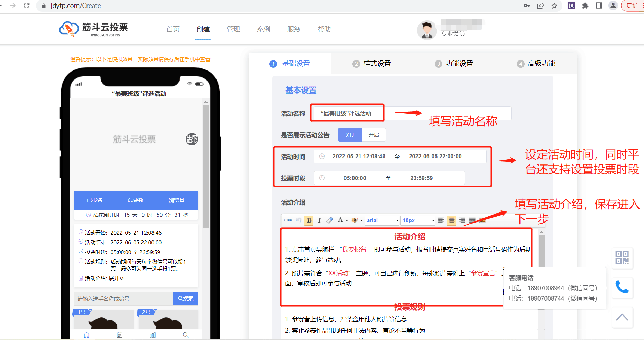Go to 首页 in the navigation

point(173,29)
